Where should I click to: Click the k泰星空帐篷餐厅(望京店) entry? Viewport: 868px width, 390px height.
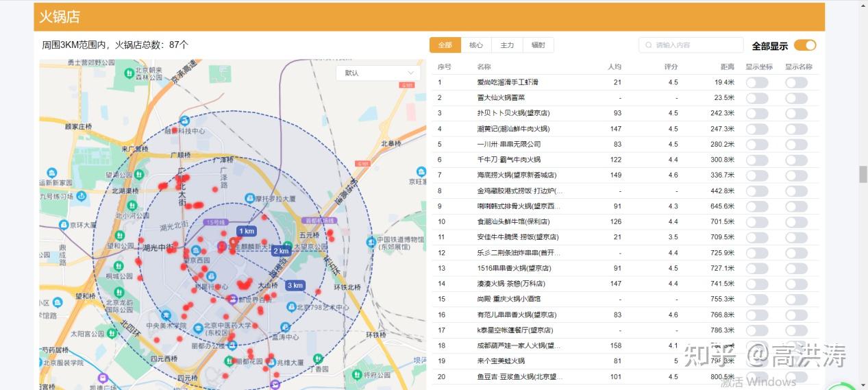click(515, 330)
